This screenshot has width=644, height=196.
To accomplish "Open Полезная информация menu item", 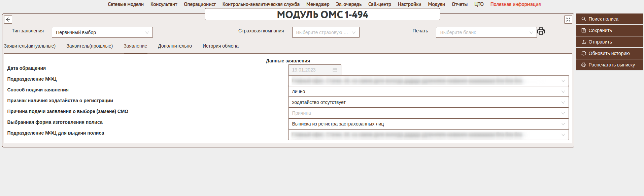I will [x=515, y=4].
